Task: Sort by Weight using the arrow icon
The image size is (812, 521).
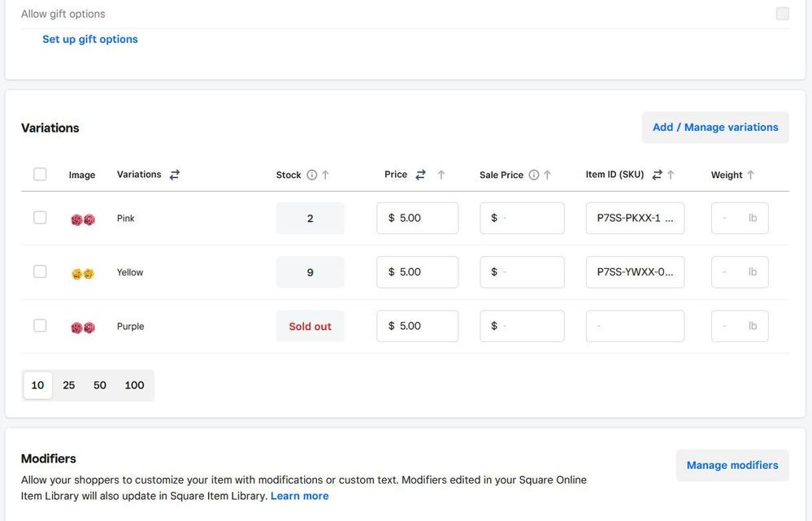Action: point(750,175)
